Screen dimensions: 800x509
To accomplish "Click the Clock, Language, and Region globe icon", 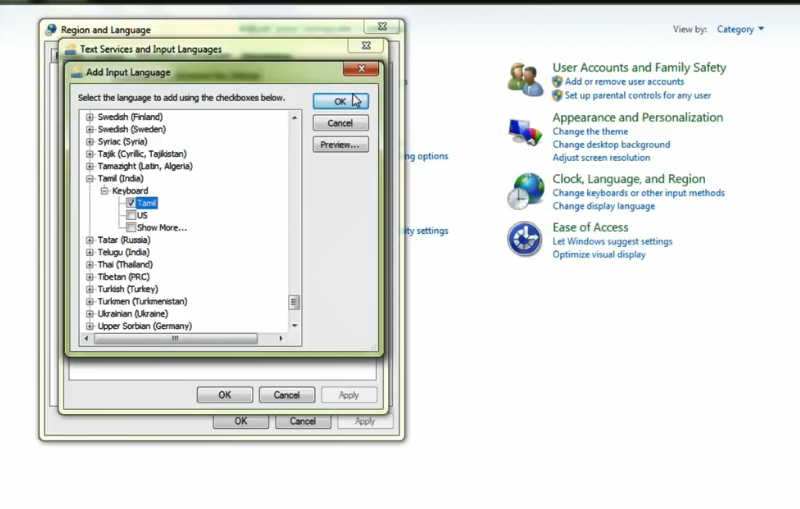I will coord(526,191).
